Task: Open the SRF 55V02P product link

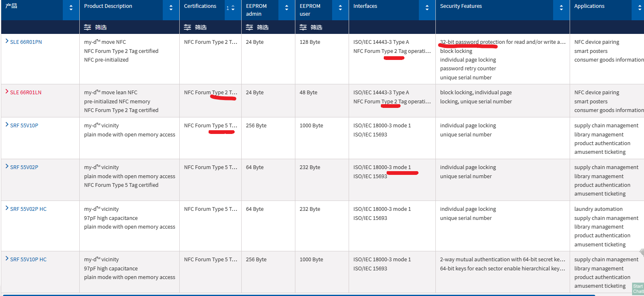Action: pyautogui.click(x=24, y=167)
